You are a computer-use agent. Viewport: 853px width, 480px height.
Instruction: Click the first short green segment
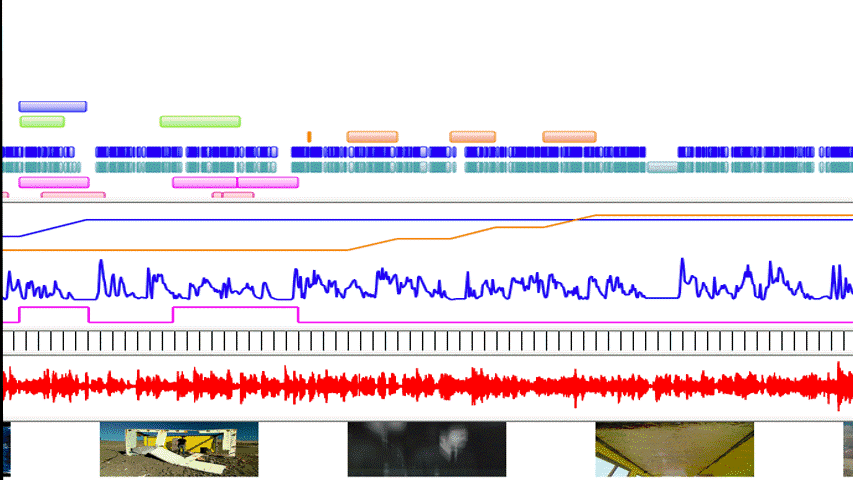click(42, 122)
